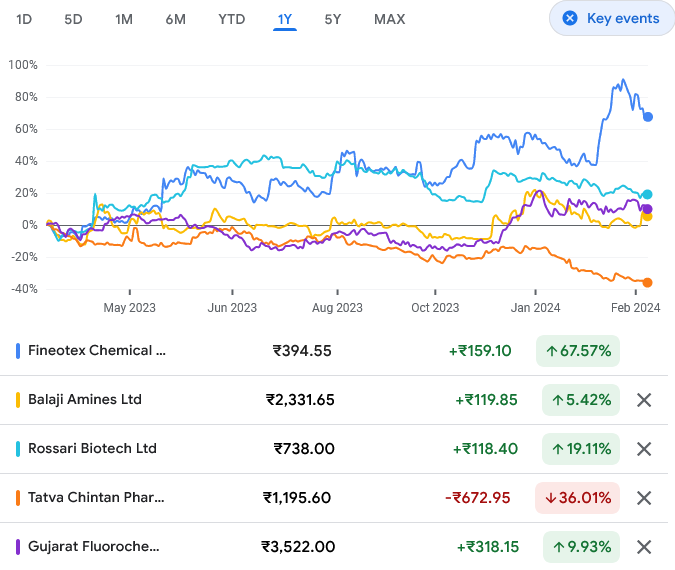This screenshot has width=675, height=570.
Task: Remove Gujarat Fluorochemicals from comparison
Action: (644, 547)
